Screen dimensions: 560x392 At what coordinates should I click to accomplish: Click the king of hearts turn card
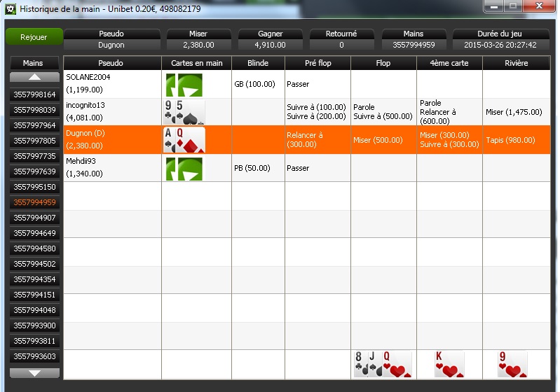(x=449, y=364)
